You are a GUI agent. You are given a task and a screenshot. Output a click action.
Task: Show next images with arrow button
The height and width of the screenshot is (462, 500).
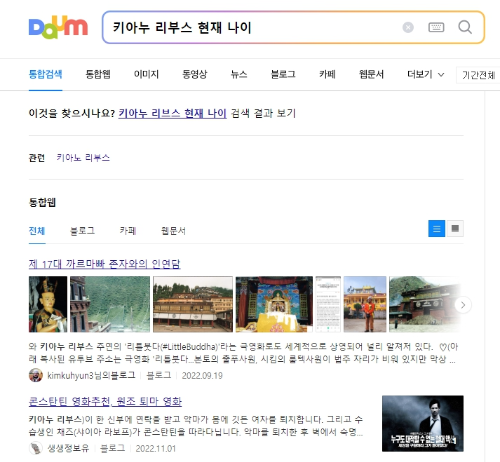(x=463, y=305)
